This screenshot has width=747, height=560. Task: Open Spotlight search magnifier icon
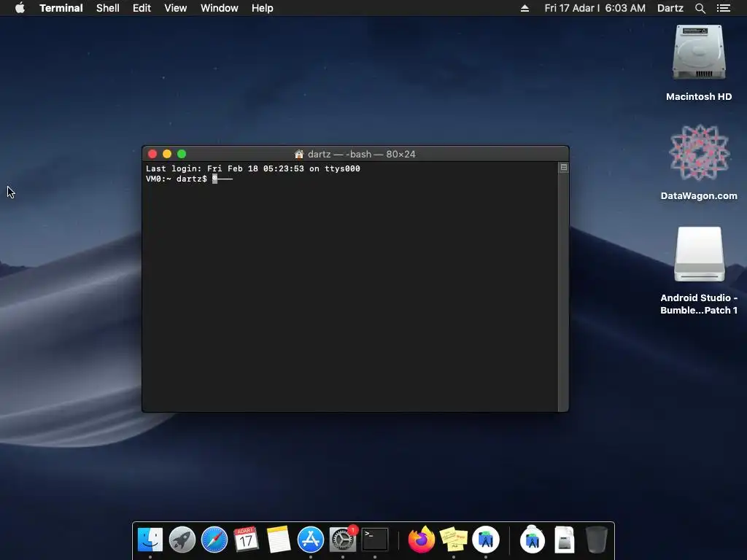[700, 8]
